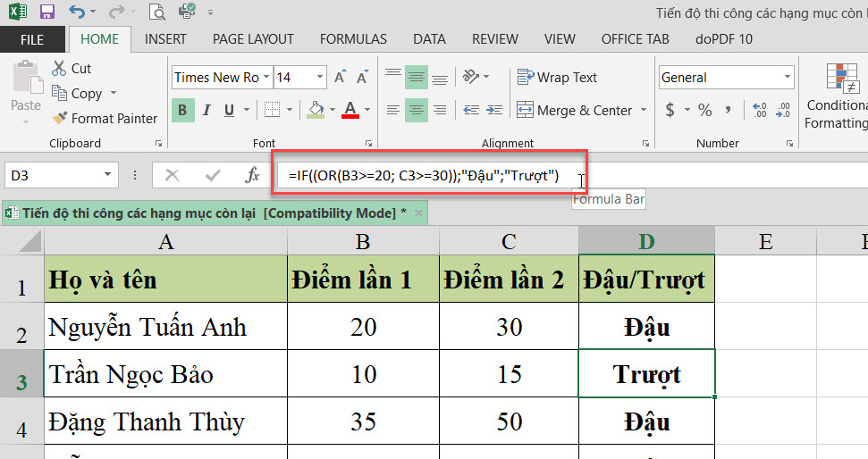Click the Redo arrow icon
Viewport: 868px width, 459px height.
(117, 11)
